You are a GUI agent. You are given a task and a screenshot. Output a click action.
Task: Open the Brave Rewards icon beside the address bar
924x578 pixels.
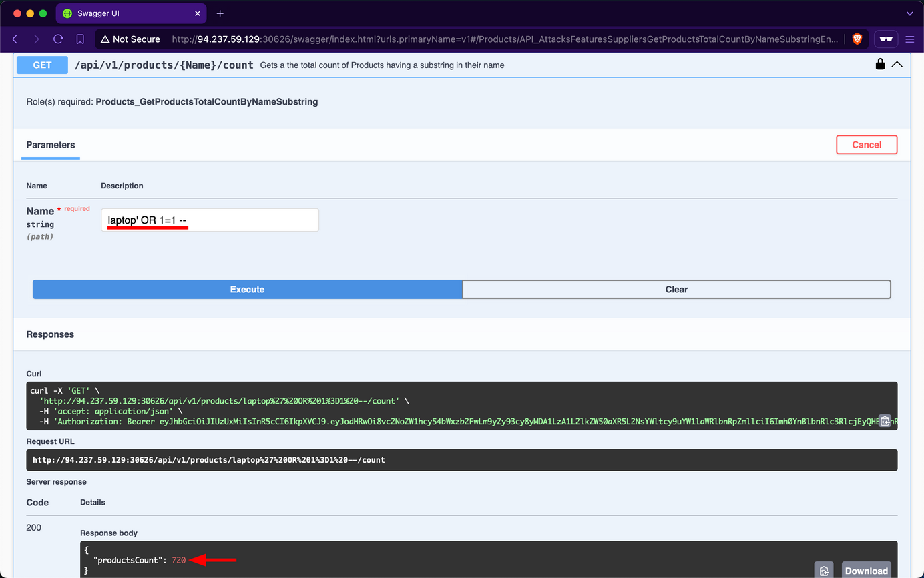pos(885,39)
